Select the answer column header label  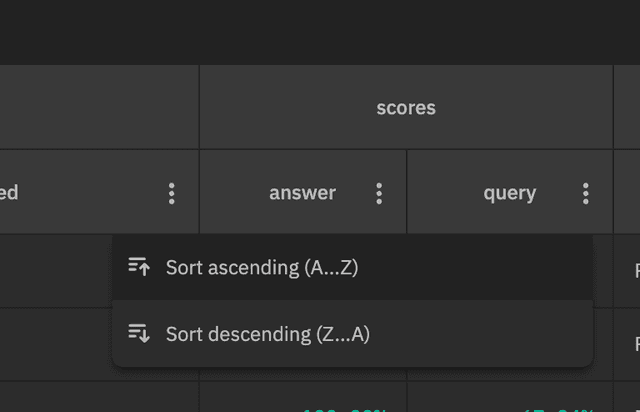coord(302,193)
